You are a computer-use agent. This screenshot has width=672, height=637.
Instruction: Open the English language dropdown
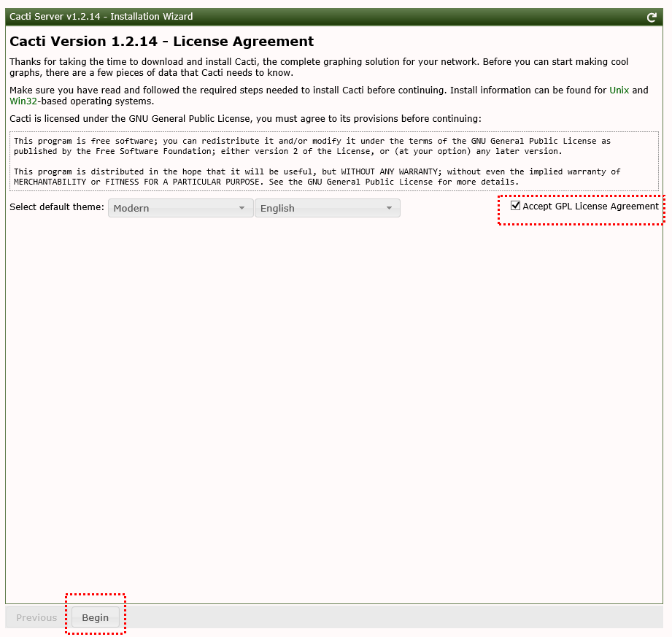(x=328, y=208)
